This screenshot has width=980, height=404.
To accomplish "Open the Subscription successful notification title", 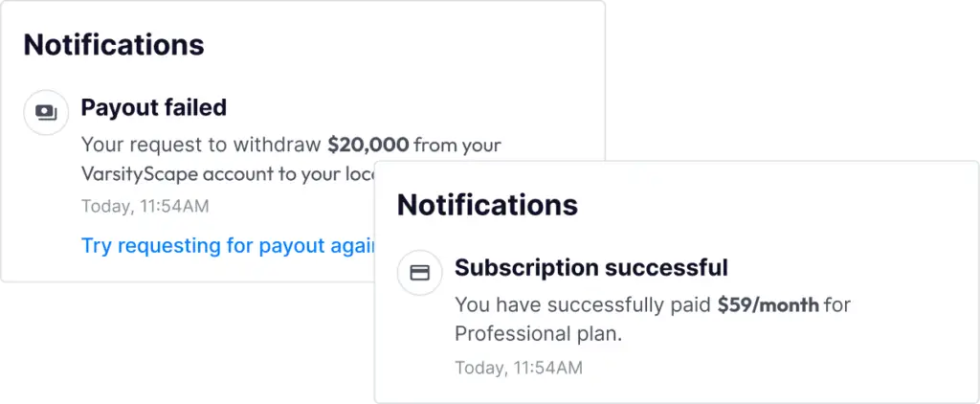I will click(591, 268).
